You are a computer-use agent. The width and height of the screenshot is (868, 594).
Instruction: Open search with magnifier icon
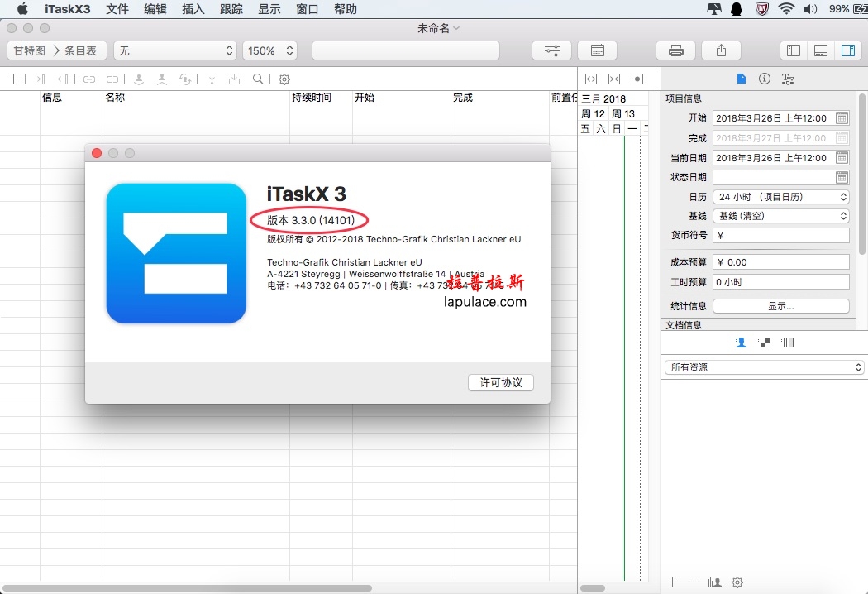click(258, 79)
